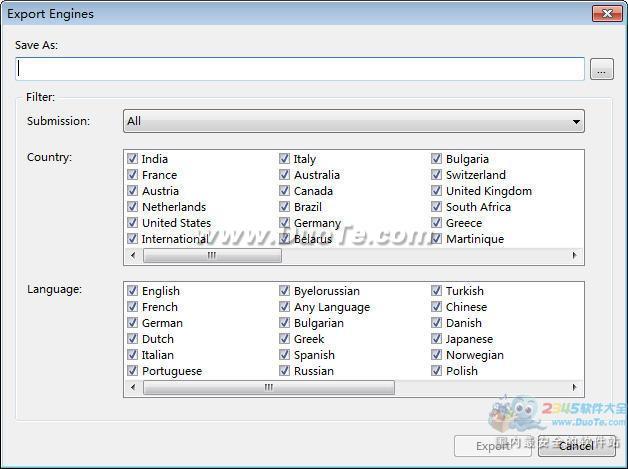Uncheck the English language checkbox

click(x=133, y=291)
